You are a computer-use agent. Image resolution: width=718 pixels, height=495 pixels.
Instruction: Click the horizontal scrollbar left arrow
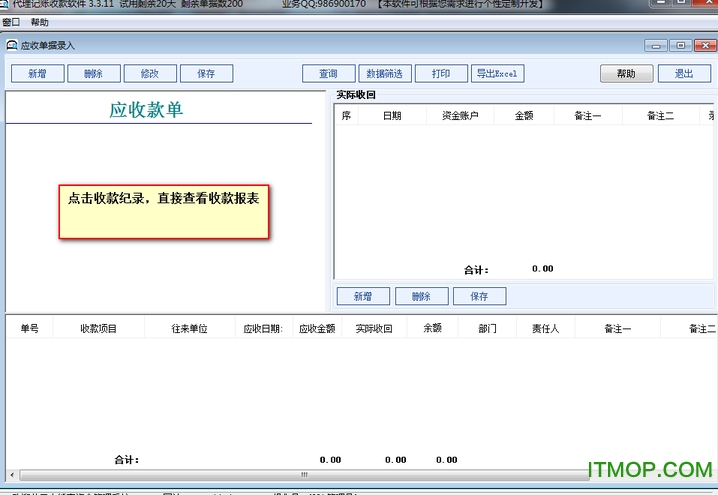pos(12,474)
